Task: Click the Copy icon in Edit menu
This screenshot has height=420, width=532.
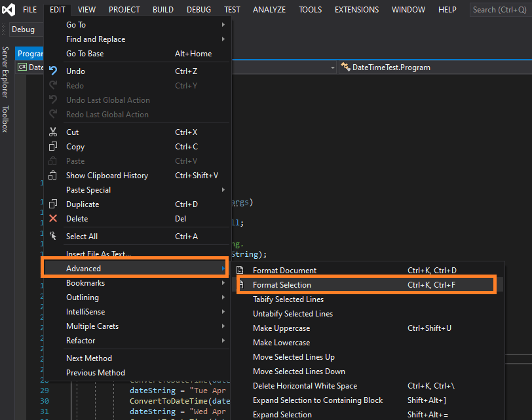Action: point(53,146)
